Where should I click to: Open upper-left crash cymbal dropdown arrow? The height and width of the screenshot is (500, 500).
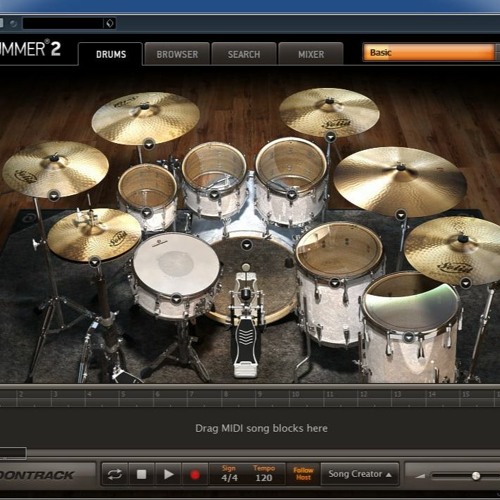[149, 144]
